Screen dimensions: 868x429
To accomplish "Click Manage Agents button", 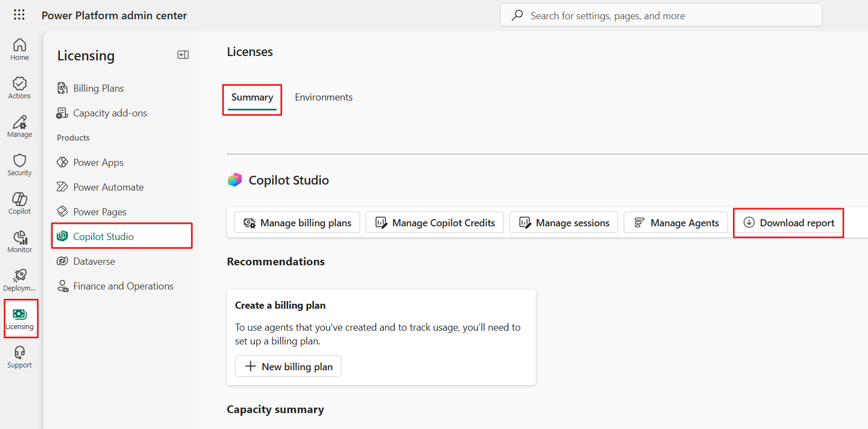I will pyautogui.click(x=676, y=222).
